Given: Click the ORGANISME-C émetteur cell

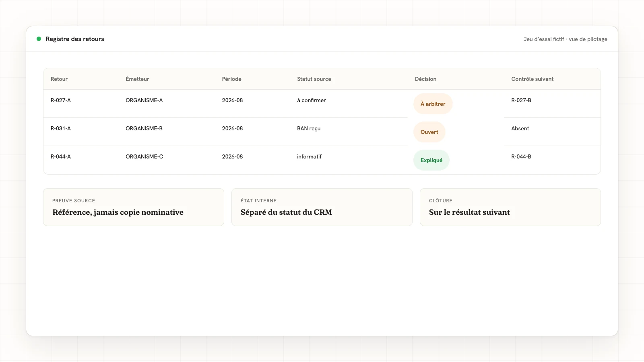Looking at the screenshot, I should coord(144,156).
